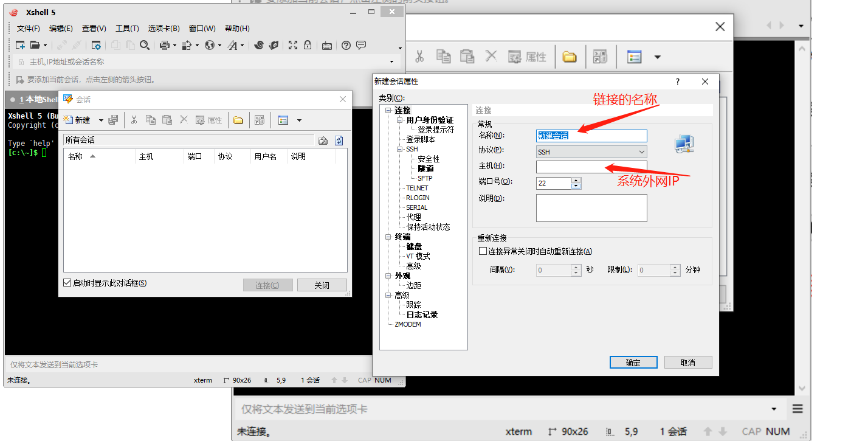Screen dimensions: 868x441
Task: Increase port number with up stepper arrow
Action: [x=576, y=179]
